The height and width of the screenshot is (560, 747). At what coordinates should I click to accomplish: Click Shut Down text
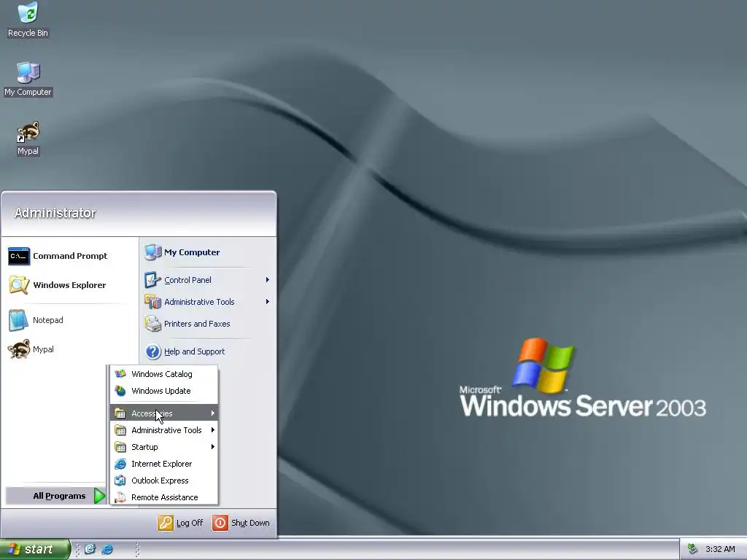pos(250,523)
